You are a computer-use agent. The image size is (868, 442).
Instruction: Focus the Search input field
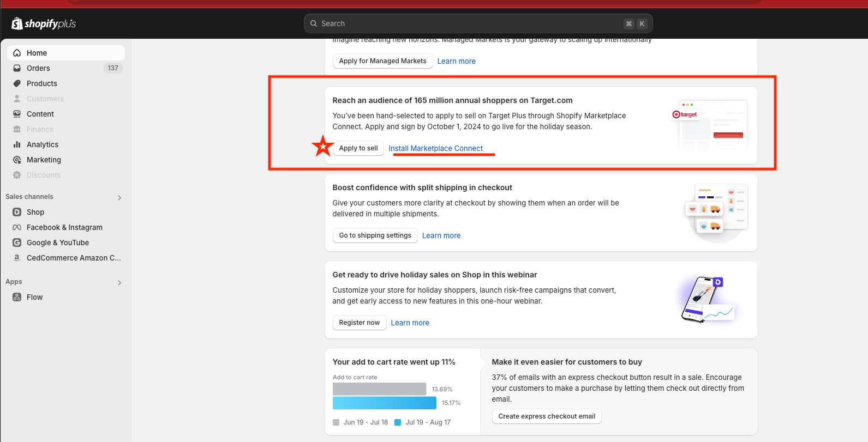(478, 23)
